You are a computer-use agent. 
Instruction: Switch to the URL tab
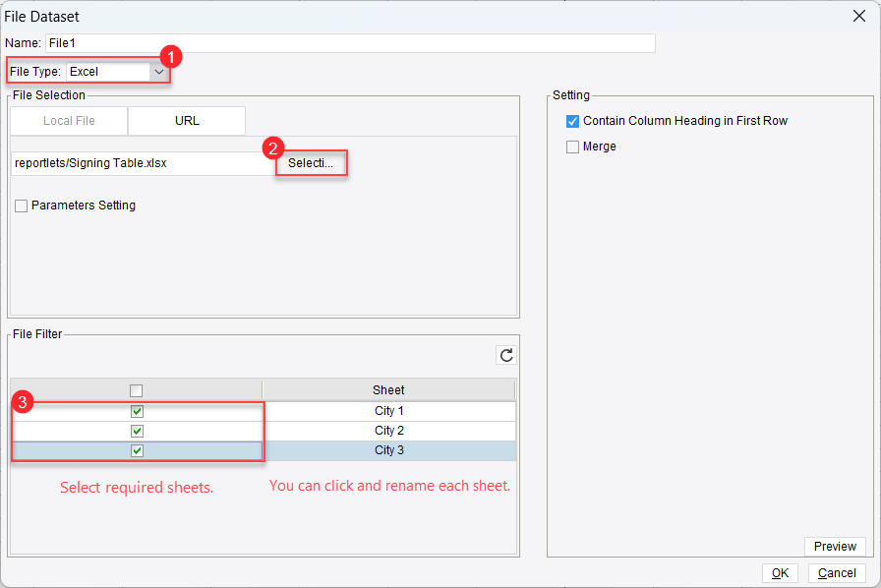pos(185,120)
